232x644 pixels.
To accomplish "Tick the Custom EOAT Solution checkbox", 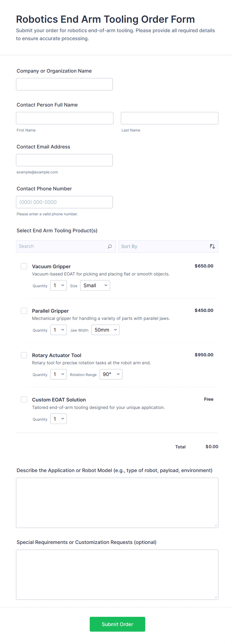I will 24,399.
